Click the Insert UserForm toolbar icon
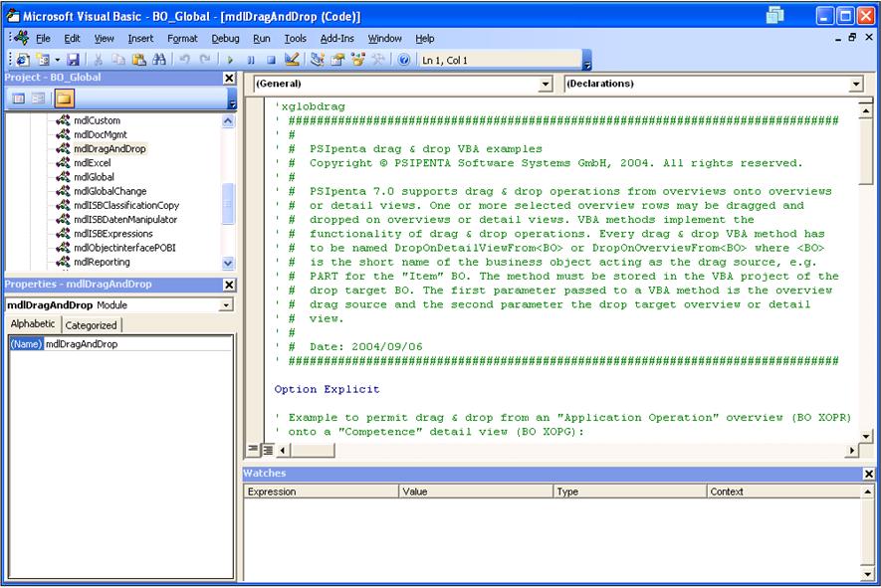This screenshot has height=588, width=881. click(x=43, y=60)
